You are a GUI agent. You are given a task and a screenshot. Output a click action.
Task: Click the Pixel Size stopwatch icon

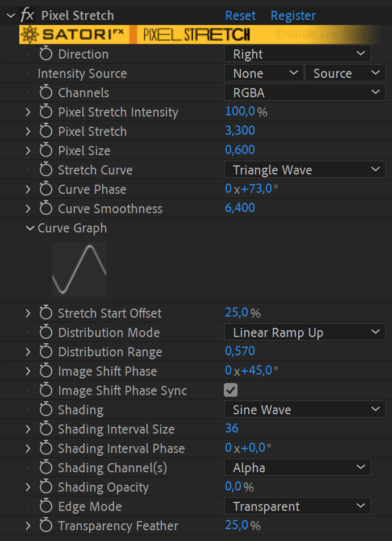(x=46, y=150)
